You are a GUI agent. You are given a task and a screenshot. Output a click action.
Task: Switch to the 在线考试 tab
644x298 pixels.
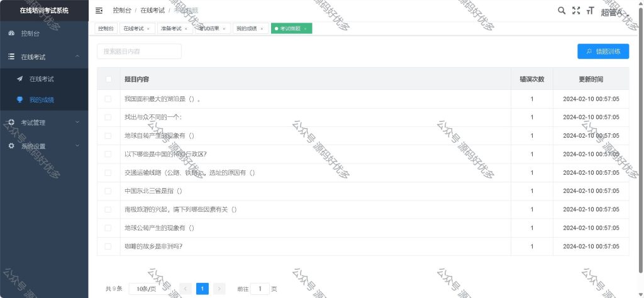point(137,29)
